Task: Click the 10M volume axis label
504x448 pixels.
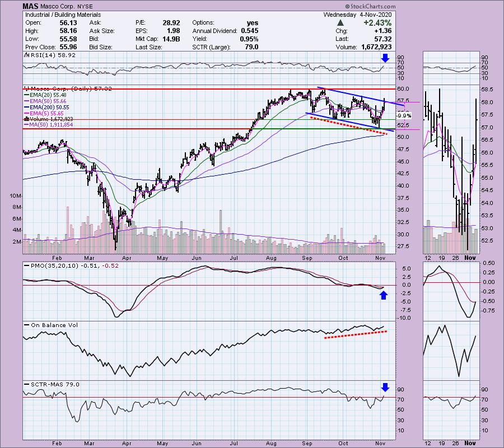Action: click(16, 196)
